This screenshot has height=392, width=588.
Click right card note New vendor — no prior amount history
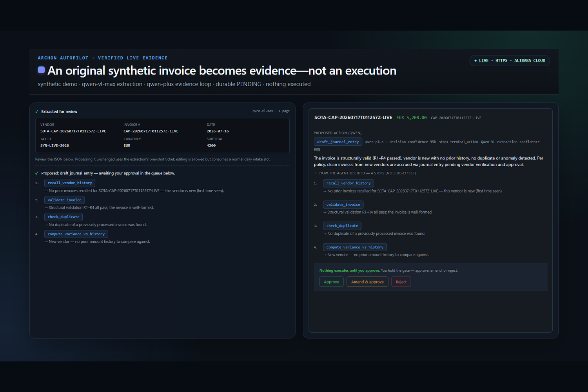click(376, 255)
